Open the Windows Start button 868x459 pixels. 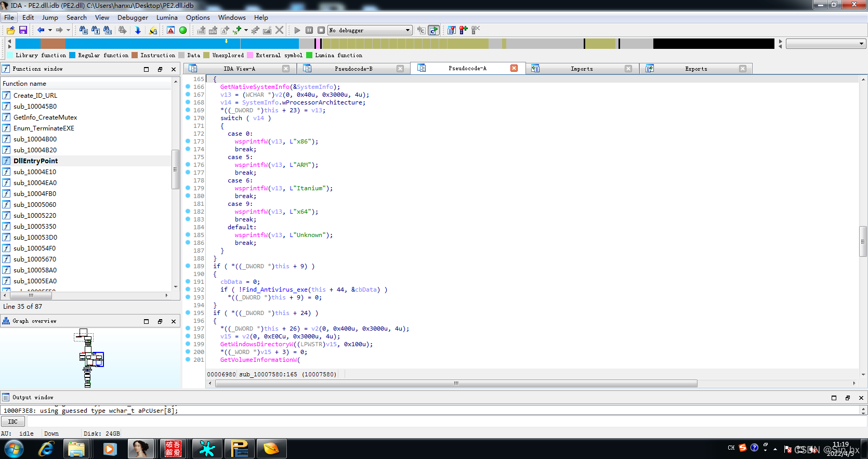(14, 449)
